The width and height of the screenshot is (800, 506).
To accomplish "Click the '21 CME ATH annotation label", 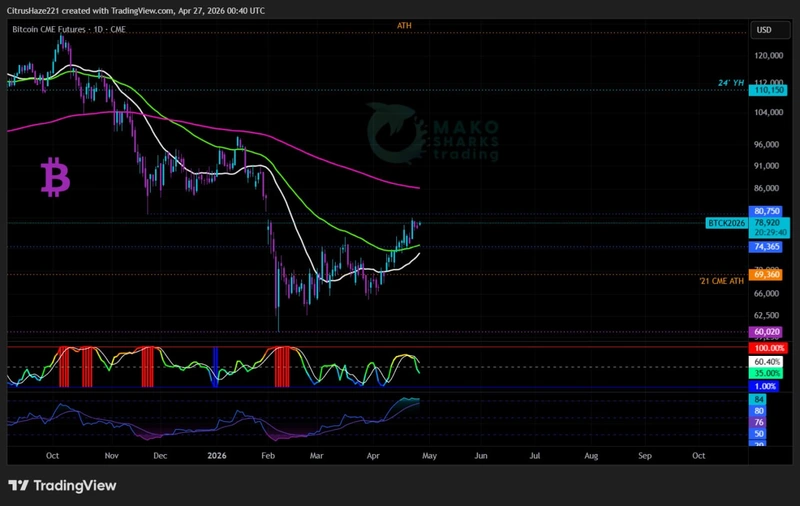I will (722, 281).
